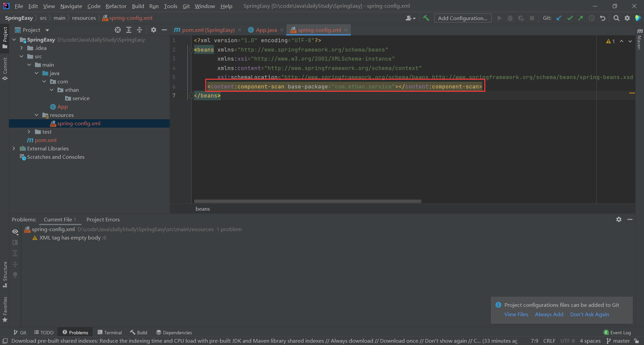This screenshot has height=345, width=644.
Task: Open the Maven tool window sidebar
Action: 639,39
